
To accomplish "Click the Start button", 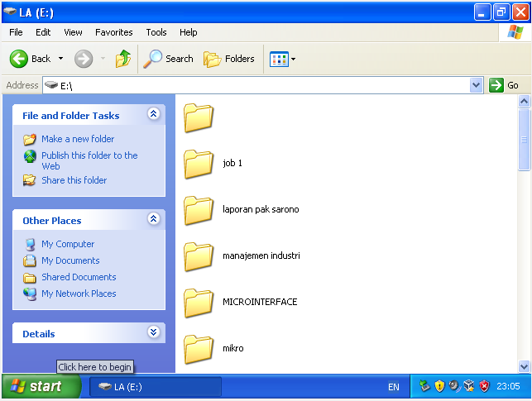I will pos(41,386).
